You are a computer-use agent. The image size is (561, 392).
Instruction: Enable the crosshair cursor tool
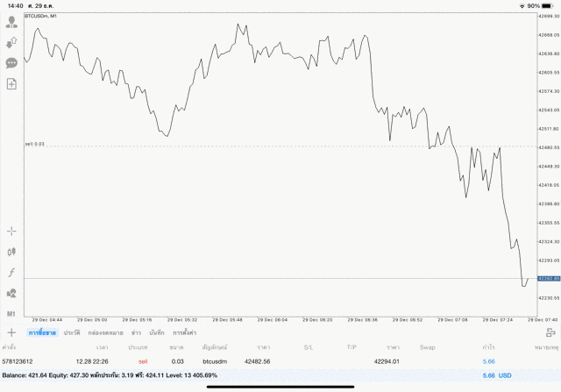pos(12,232)
